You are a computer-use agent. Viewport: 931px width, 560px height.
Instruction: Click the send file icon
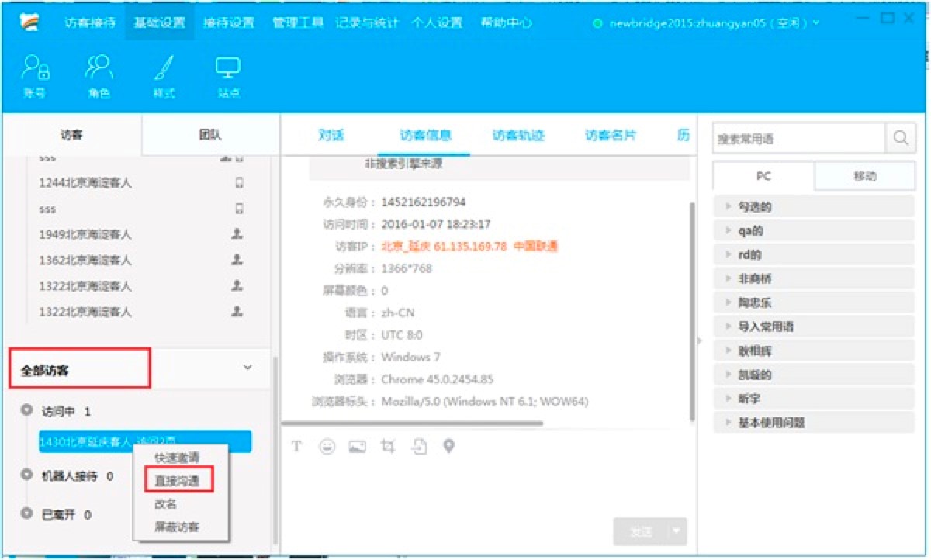[x=419, y=447]
